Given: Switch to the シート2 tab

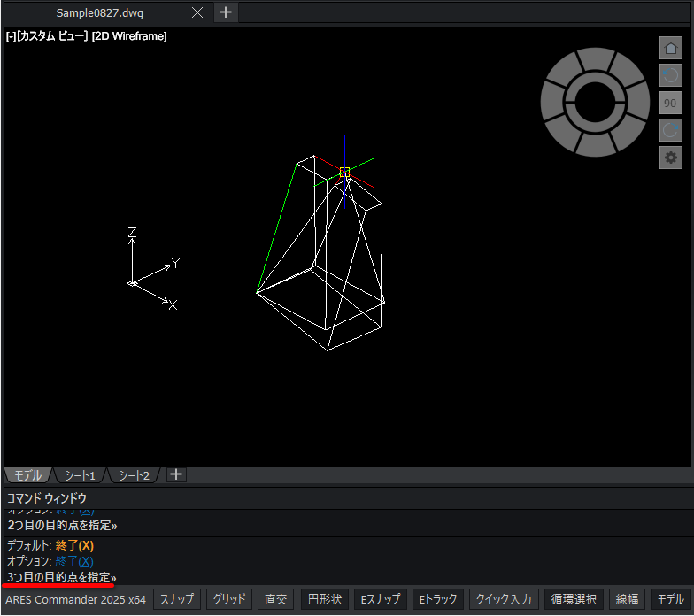Looking at the screenshot, I should click(134, 475).
